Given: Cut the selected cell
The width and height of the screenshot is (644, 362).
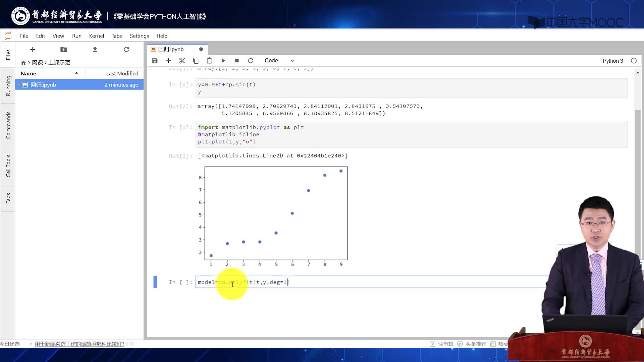Looking at the screenshot, I should tap(182, 61).
